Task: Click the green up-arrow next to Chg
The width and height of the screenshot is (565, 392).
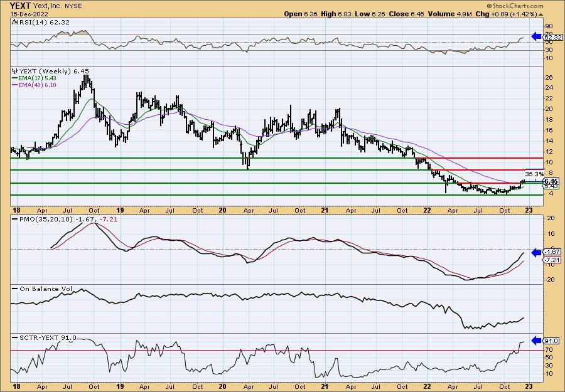Action: coord(541,14)
